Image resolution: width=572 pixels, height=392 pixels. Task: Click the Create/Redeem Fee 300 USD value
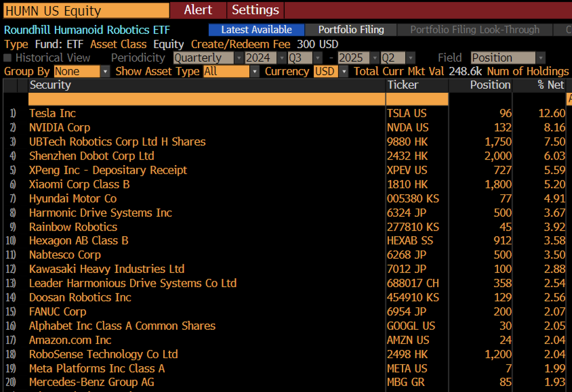[x=317, y=44]
